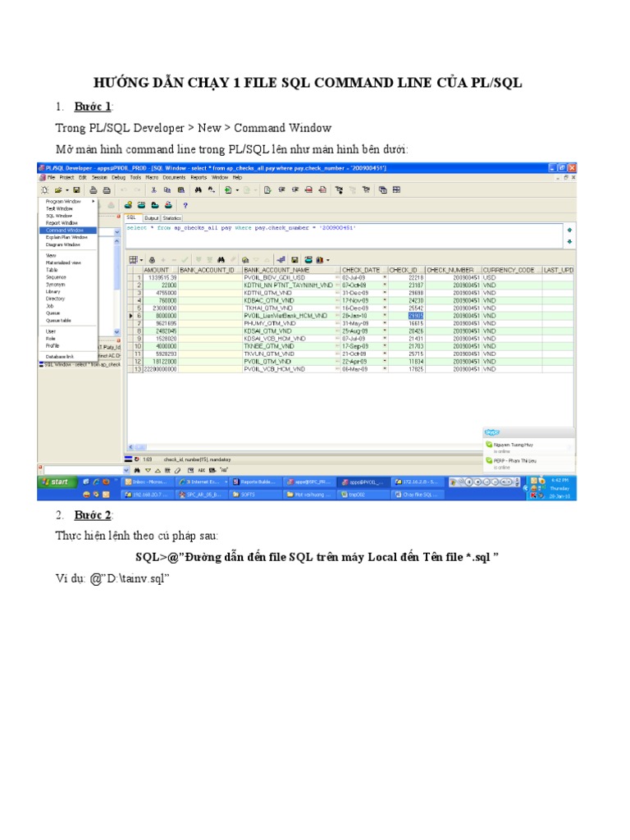Click the Reports Builder taskbar button
This screenshot has height=840, width=630.
coord(254,482)
